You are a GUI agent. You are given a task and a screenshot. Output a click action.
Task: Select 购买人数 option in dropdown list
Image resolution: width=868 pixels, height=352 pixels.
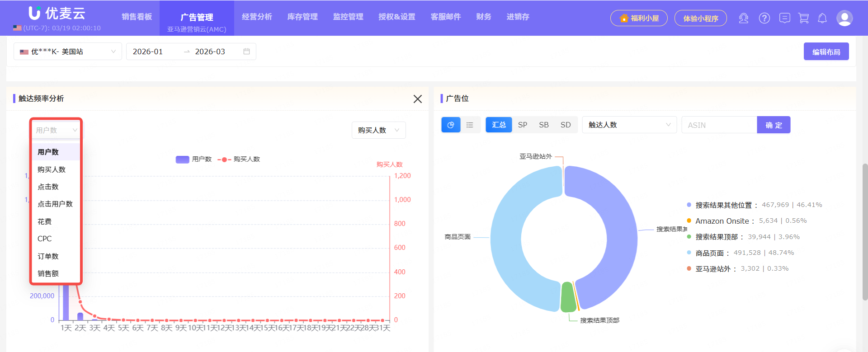(56, 169)
